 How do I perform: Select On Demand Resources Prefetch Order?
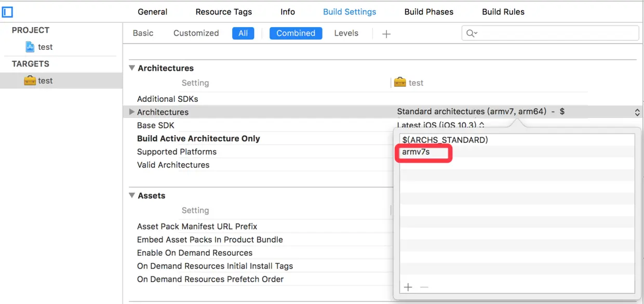210,279
